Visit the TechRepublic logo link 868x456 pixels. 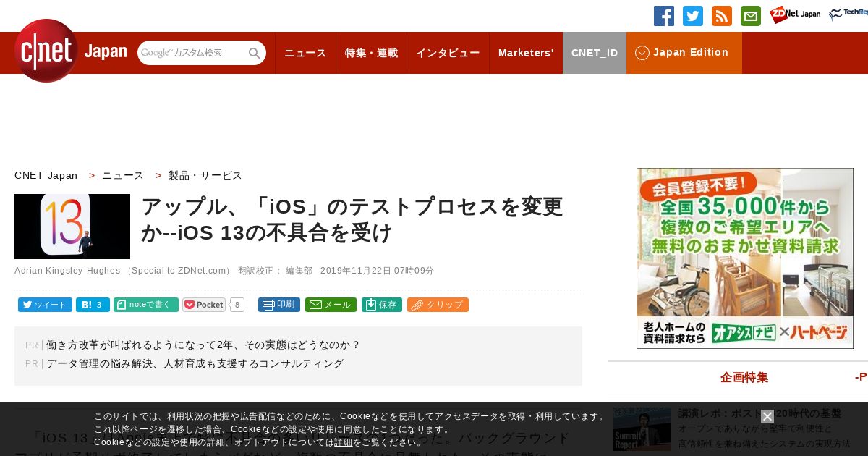(x=848, y=14)
